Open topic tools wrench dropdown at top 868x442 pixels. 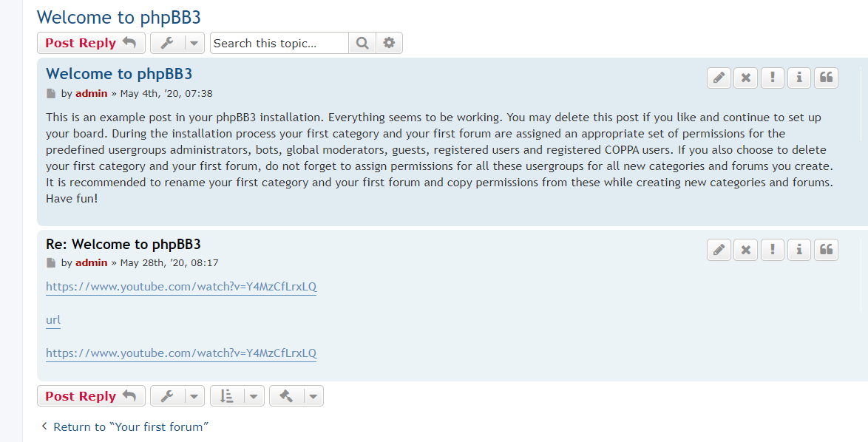pyautogui.click(x=177, y=43)
